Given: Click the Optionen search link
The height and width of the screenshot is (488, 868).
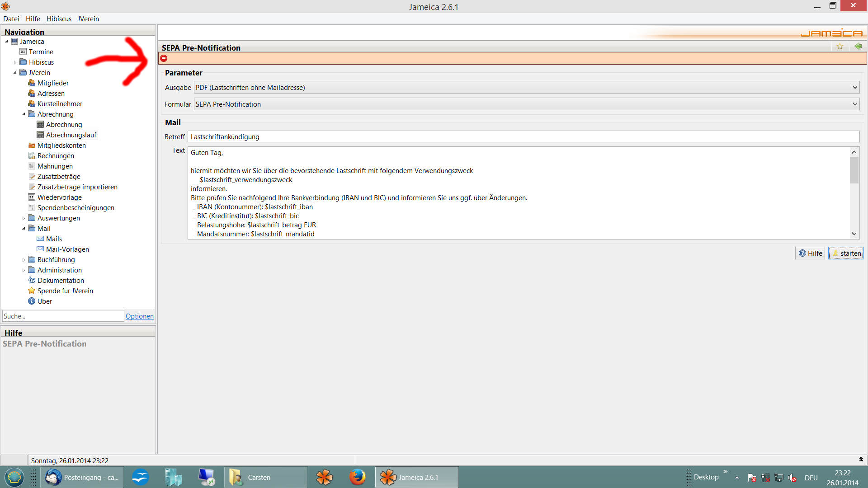Looking at the screenshot, I should (x=140, y=316).
